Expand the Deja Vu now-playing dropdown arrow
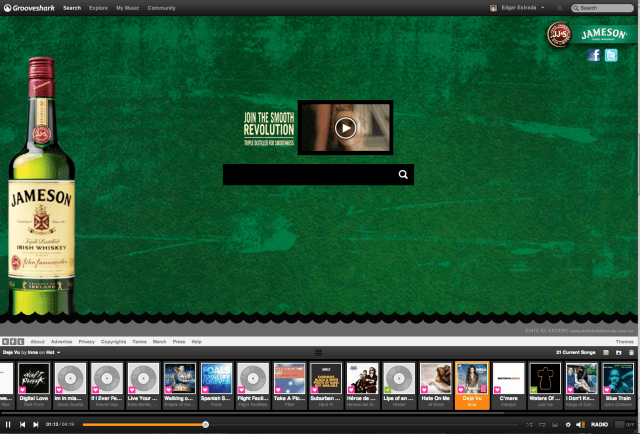This screenshot has width=640, height=434. (x=58, y=353)
